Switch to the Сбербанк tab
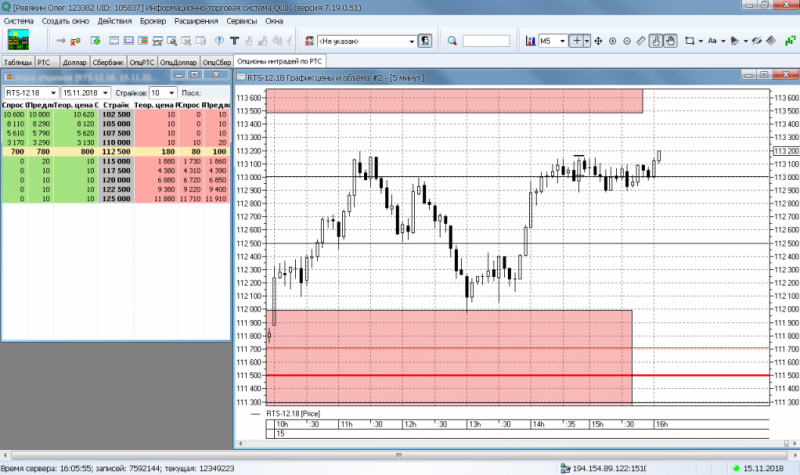The image size is (800, 475). [x=108, y=62]
